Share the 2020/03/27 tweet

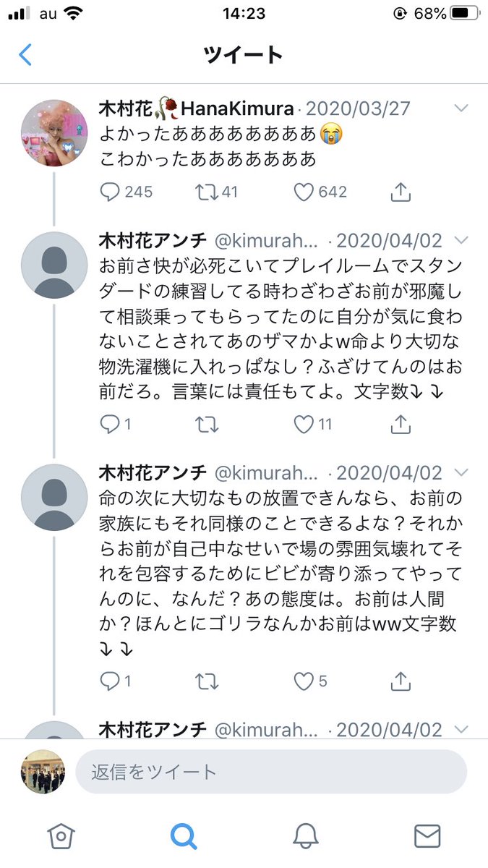click(401, 192)
